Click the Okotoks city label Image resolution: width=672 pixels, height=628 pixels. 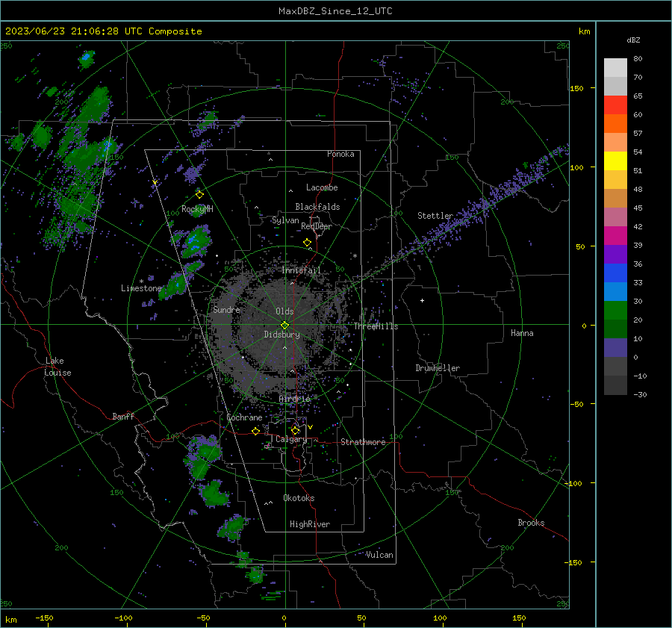click(299, 498)
